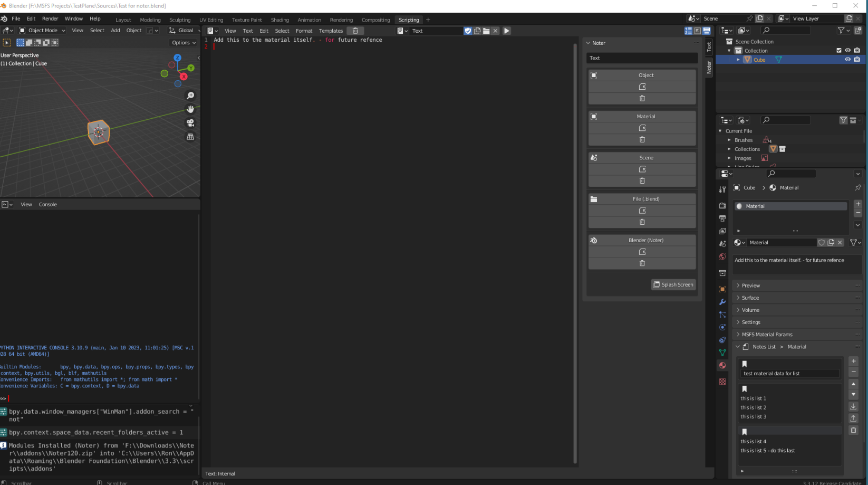Open the Texture properties checker tab
Screen dimensions: 868x485
coord(722,382)
